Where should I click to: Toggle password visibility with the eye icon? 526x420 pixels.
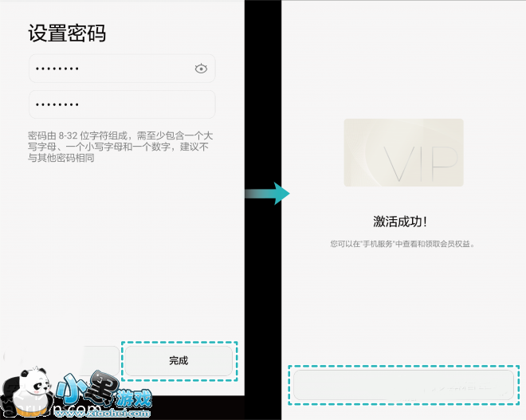201,69
